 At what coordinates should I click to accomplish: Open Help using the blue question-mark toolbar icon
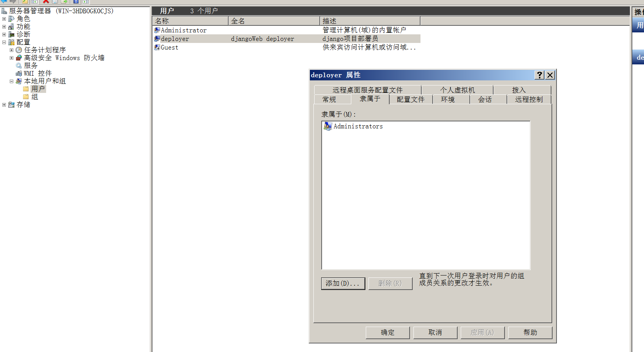[75, 2]
